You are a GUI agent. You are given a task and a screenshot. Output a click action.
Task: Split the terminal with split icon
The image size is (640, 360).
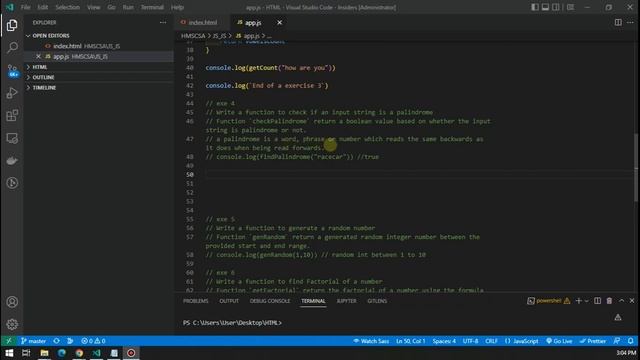tap(598, 301)
